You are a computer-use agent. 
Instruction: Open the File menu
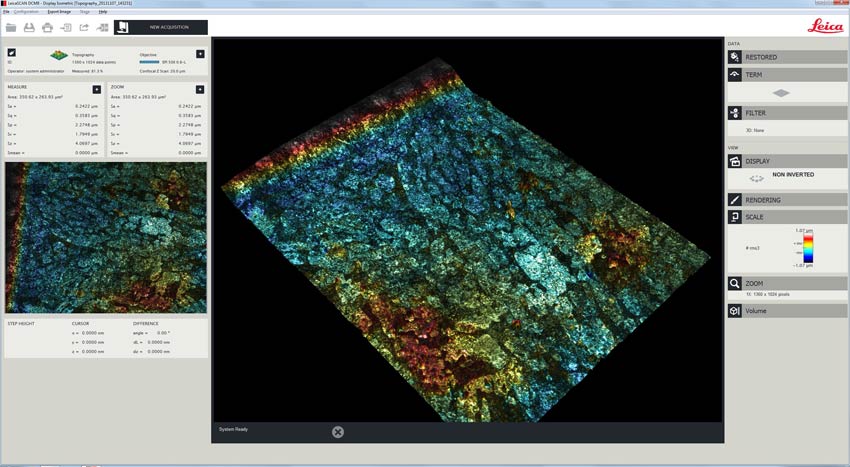coord(6,11)
